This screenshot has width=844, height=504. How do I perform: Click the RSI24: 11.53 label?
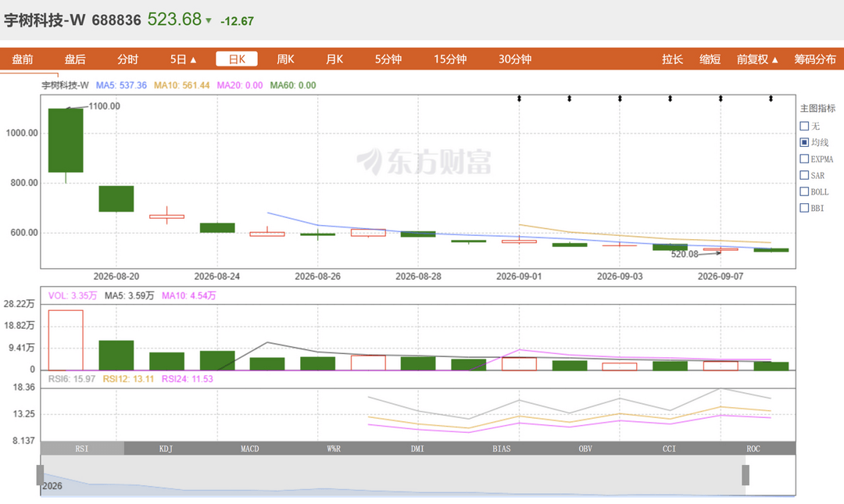click(188, 379)
